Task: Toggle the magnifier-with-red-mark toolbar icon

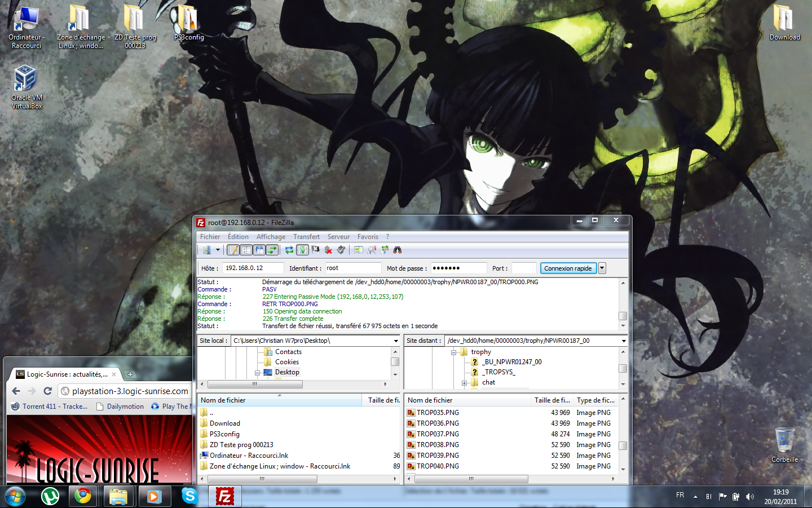Action: point(372,250)
